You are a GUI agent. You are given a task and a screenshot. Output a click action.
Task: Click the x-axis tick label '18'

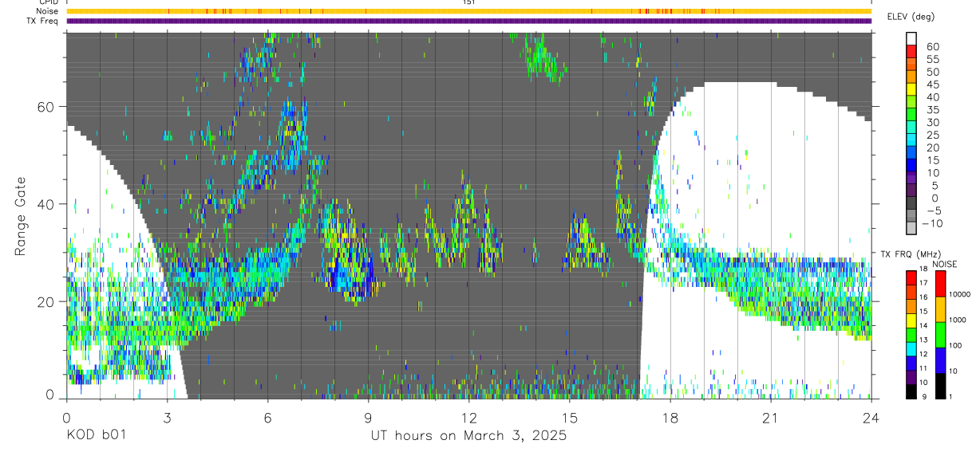tap(670, 417)
